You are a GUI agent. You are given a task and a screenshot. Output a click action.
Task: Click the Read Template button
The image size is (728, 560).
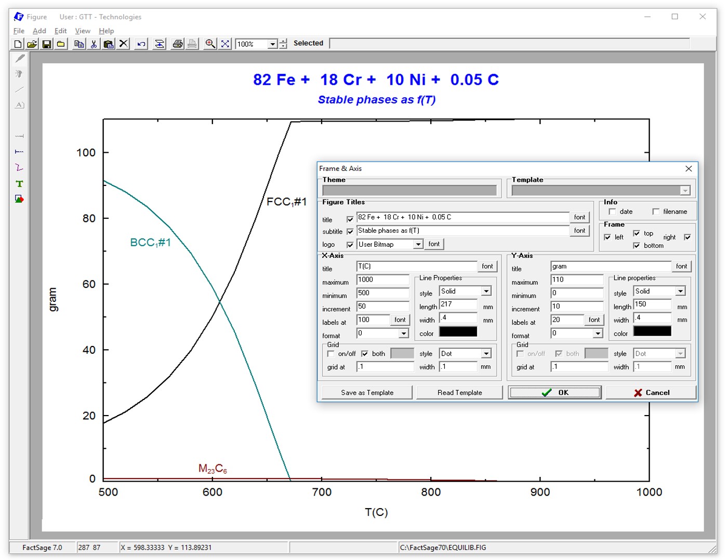click(x=459, y=393)
